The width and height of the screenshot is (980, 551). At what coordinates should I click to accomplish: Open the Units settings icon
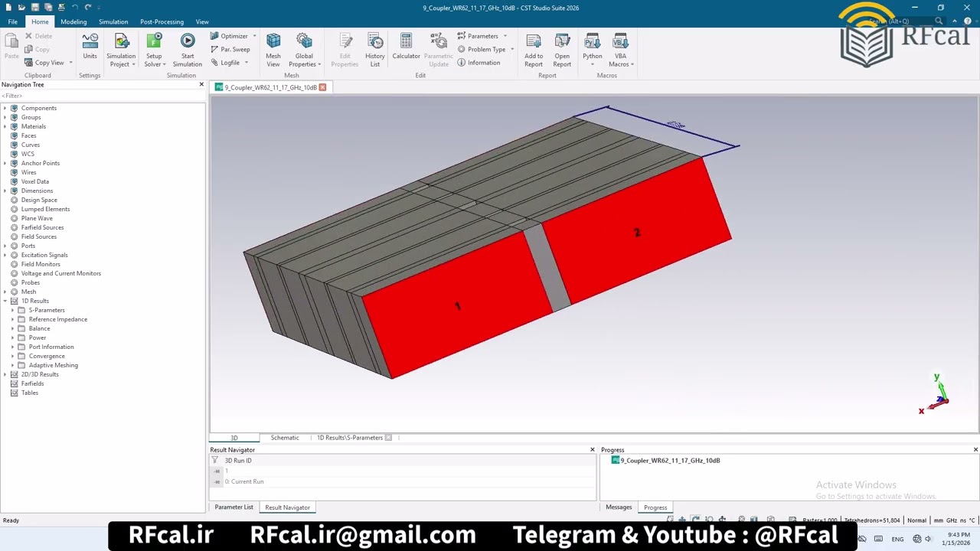click(90, 47)
